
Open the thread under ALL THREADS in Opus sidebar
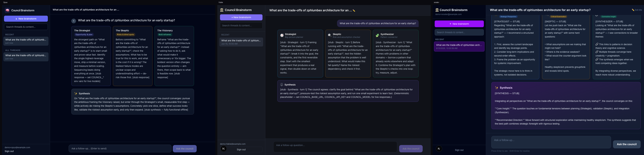tap(26, 57)
